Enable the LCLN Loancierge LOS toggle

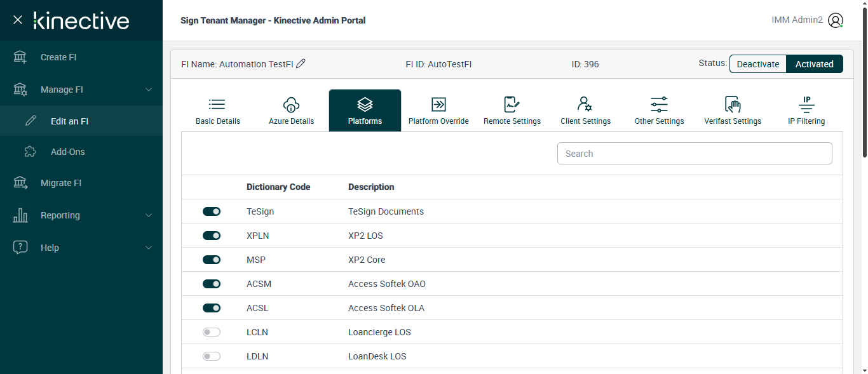point(212,332)
